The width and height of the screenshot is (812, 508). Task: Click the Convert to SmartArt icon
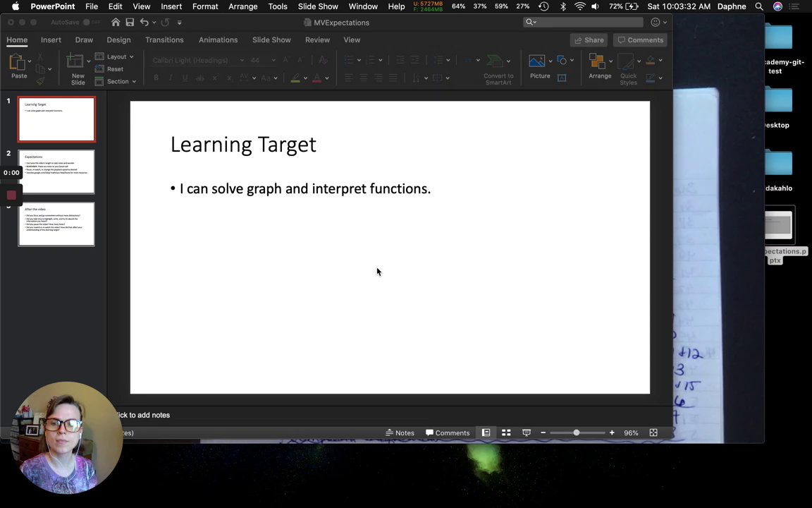(x=495, y=61)
